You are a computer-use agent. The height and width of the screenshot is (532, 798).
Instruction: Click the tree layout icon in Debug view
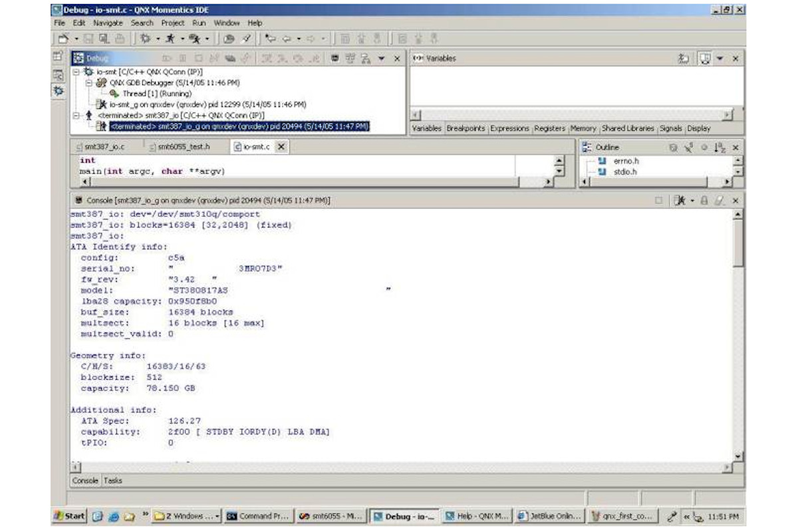click(x=365, y=59)
